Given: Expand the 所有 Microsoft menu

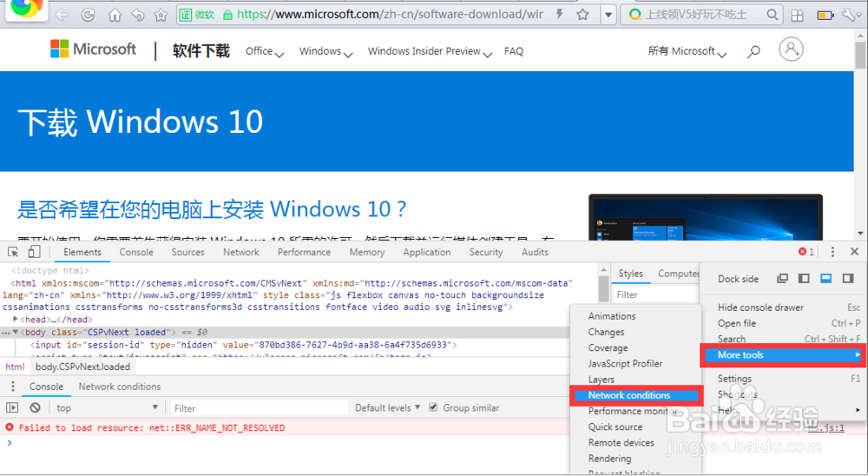Looking at the screenshot, I should pyautogui.click(x=687, y=51).
